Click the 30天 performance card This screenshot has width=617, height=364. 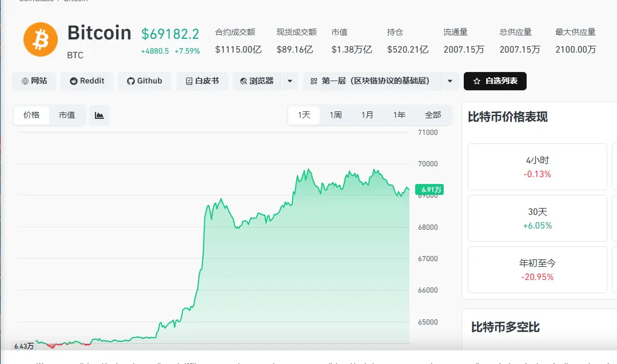click(538, 218)
